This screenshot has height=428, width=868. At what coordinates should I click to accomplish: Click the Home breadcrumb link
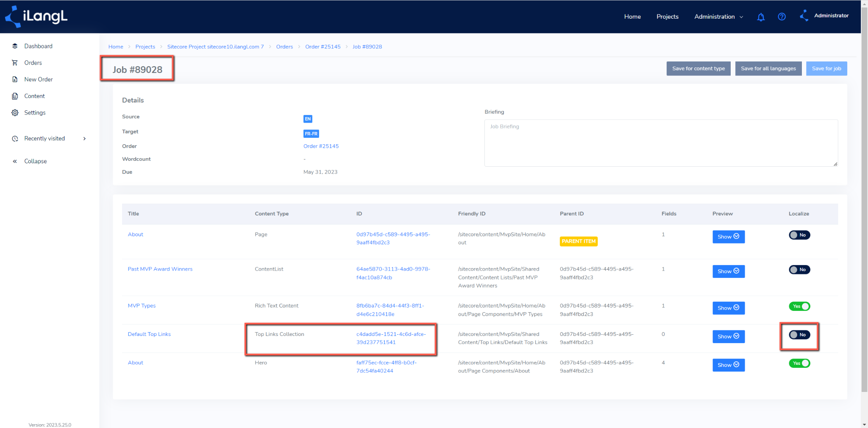click(116, 47)
